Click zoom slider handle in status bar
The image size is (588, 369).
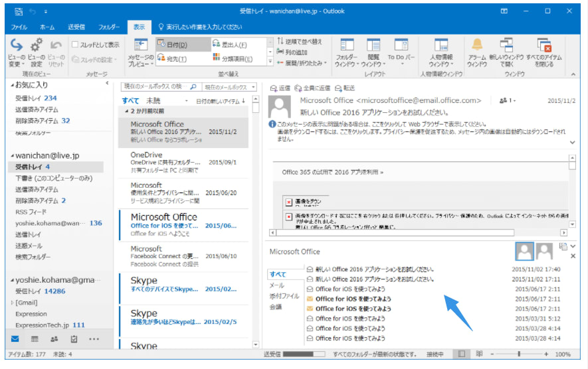click(519, 354)
